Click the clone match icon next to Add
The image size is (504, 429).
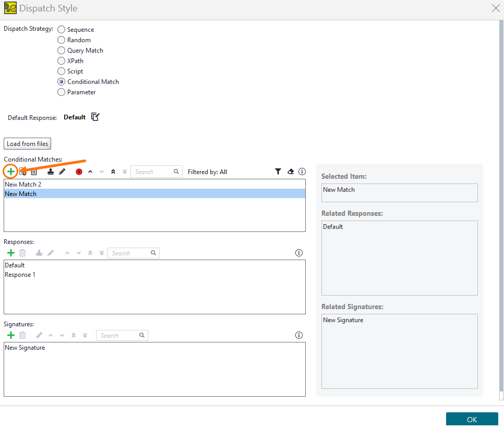point(23,171)
